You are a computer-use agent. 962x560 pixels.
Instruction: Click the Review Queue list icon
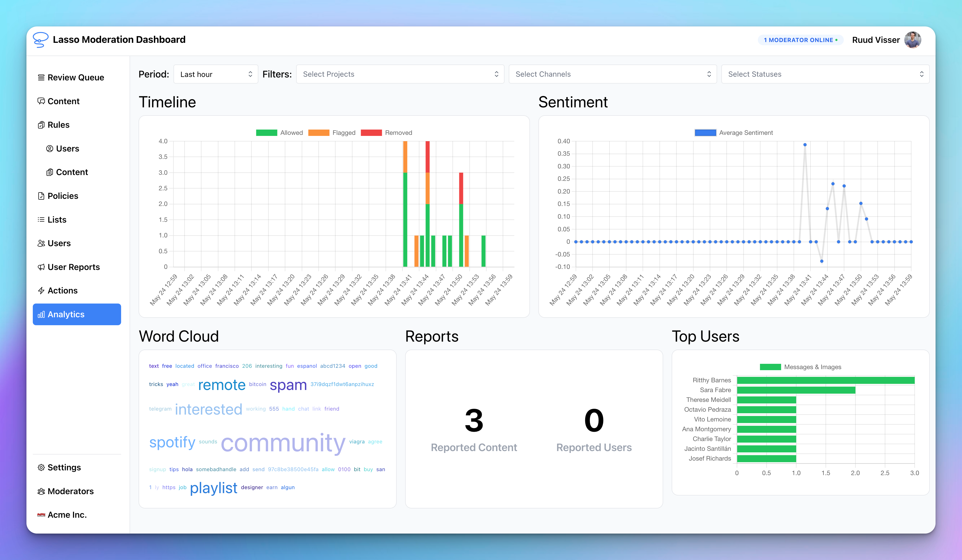pos(41,77)
